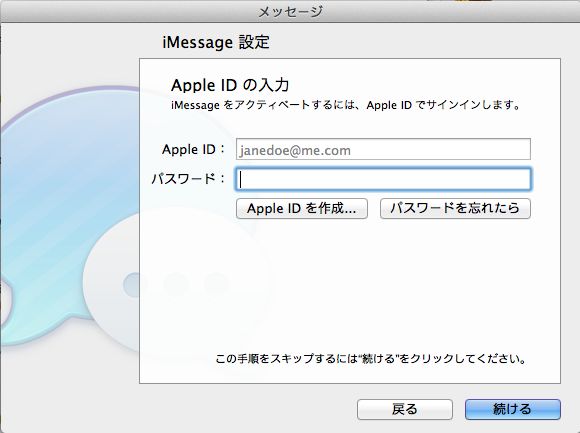Click the メッセージ window title bar
The height and width of the screenshot is (433, 580).
click(290, 11)
